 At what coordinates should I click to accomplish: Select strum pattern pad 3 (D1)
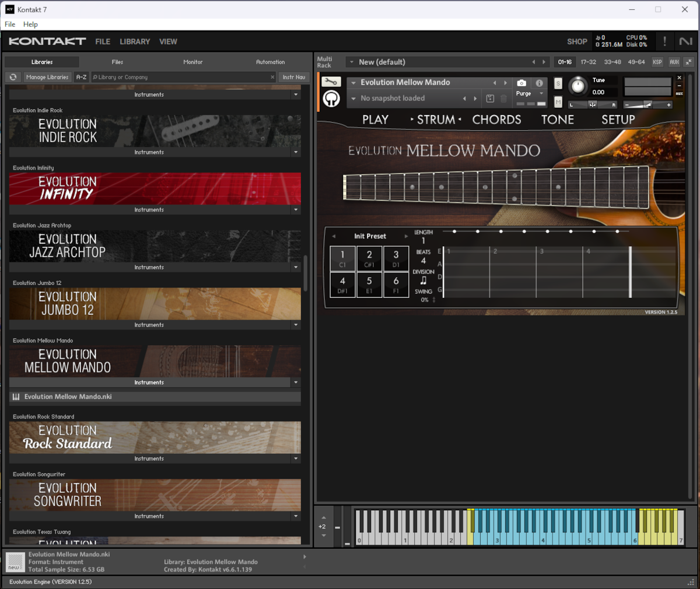coord(396,258)
